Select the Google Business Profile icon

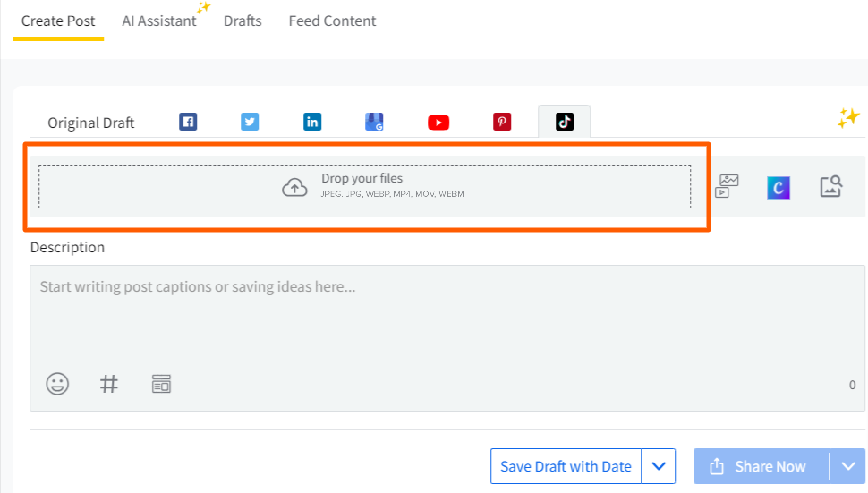374,122
